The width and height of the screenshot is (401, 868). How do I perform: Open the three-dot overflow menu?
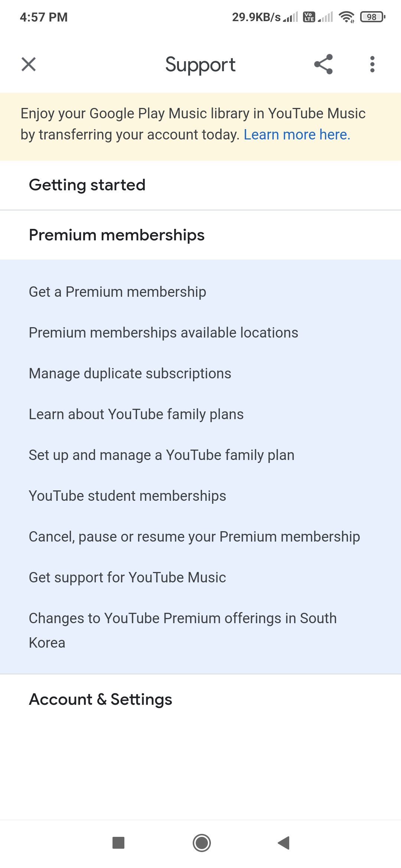[x=372, y=64]
